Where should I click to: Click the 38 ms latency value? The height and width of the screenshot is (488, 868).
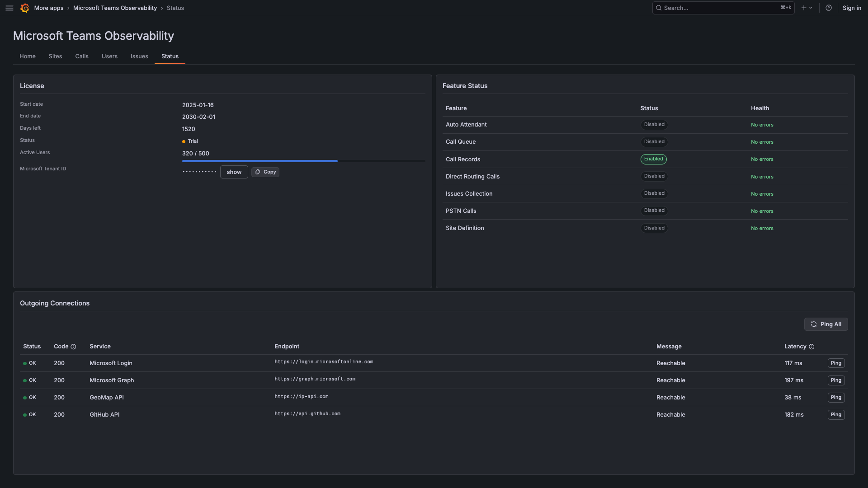point(793,398)
